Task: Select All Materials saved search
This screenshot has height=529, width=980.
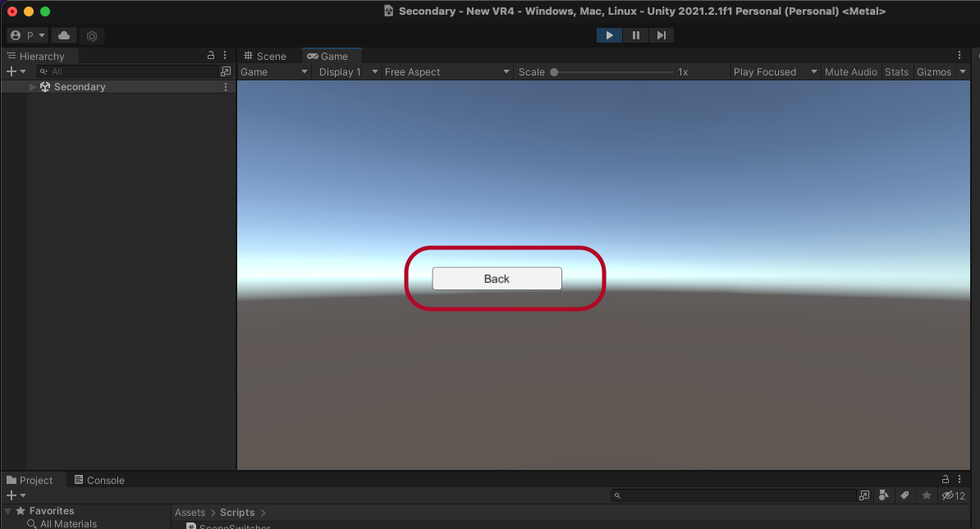Action: pyautogui.click(x=68, y=524)
